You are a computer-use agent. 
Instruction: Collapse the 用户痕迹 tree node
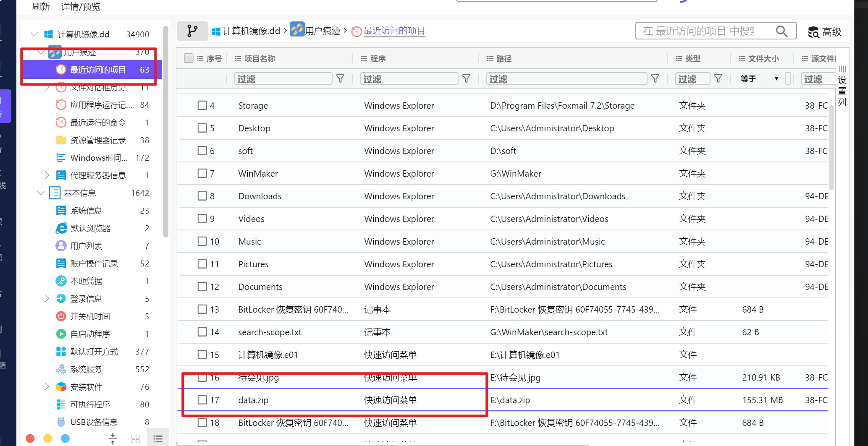pos(41,52)
